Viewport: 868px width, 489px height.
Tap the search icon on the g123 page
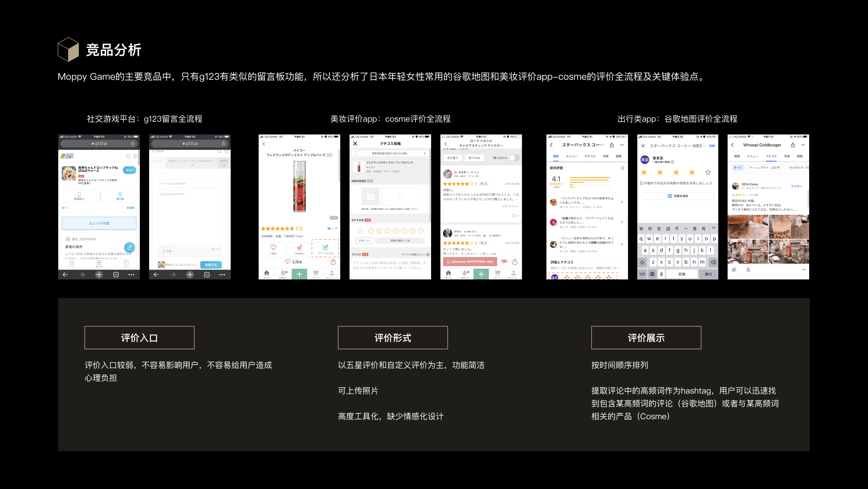coord(128,156)
